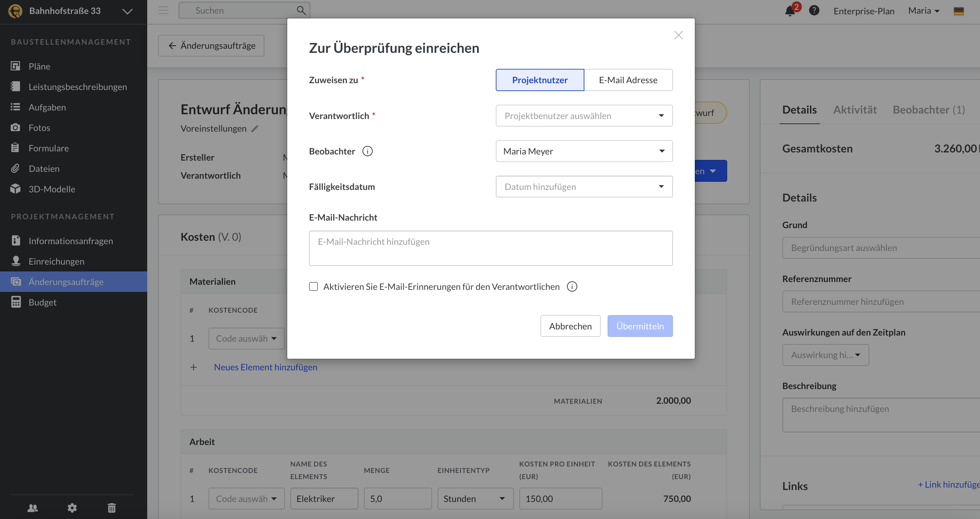Click Neues Element hinzufügen link

click(x=265, y=367)
